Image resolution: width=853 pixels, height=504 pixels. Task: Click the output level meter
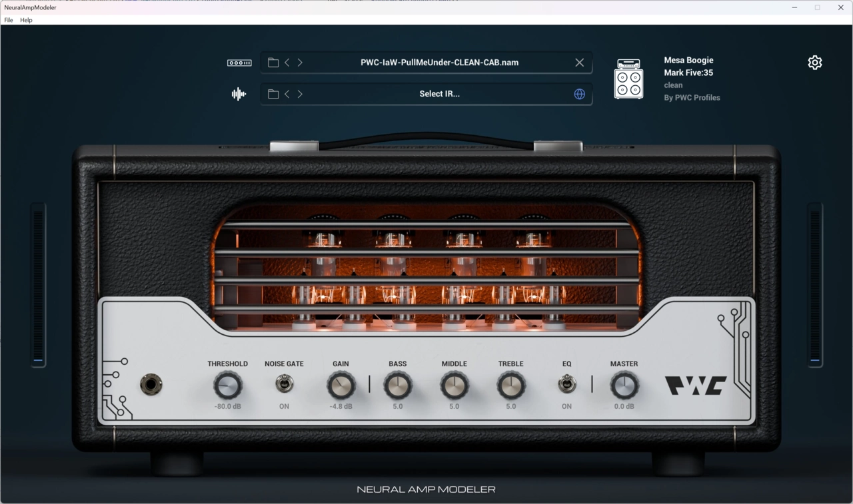coord(815,285)
